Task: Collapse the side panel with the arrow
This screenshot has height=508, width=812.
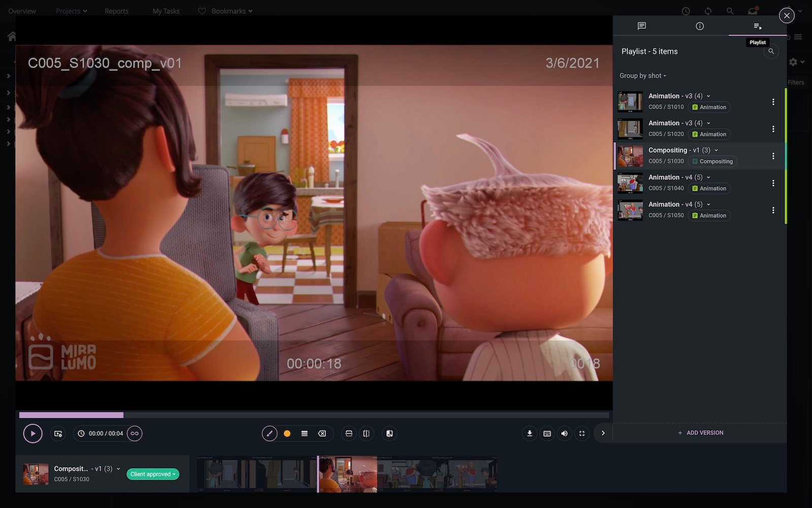Action: 603,433
